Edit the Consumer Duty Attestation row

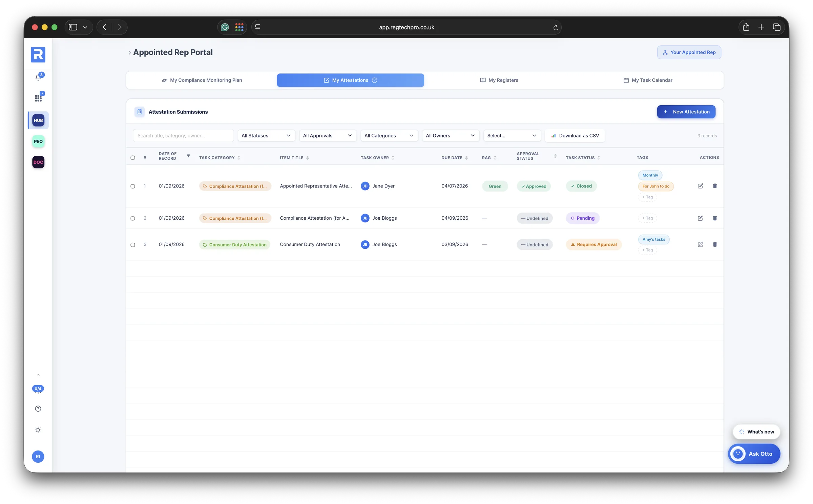coord(700,244)
